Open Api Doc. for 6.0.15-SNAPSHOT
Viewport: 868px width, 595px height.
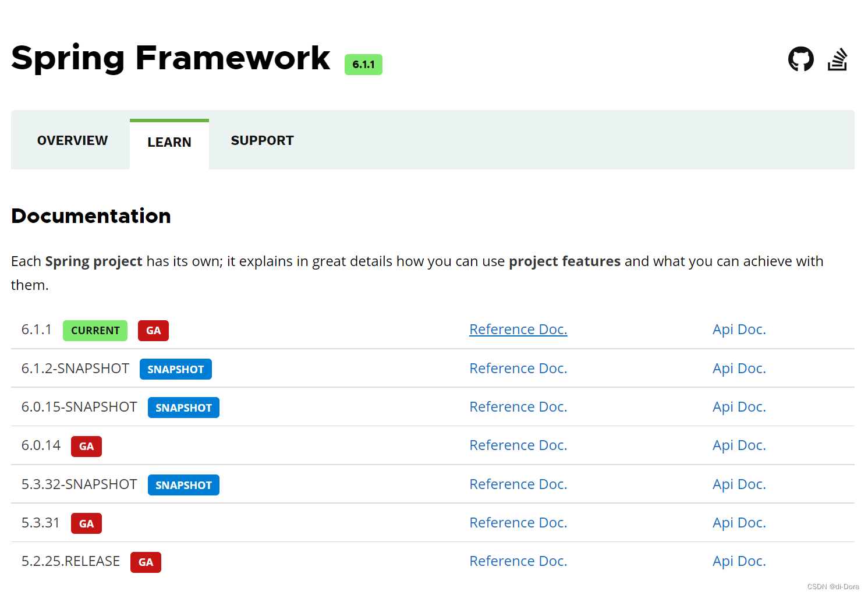click(x=739, y=407)
